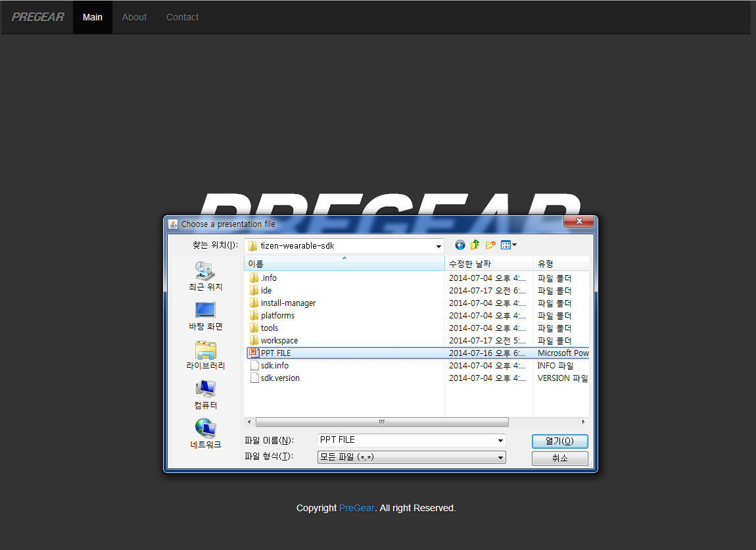Select the workspace folder

click(x=273, y=341)
